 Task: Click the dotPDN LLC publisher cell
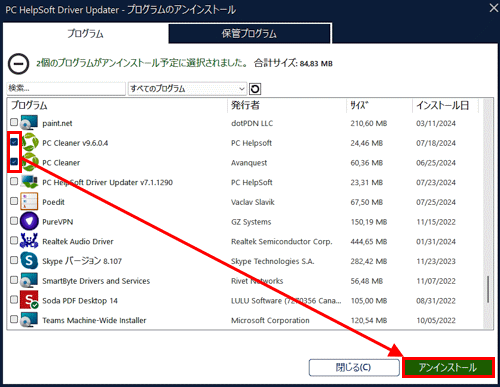coord(252,123)
